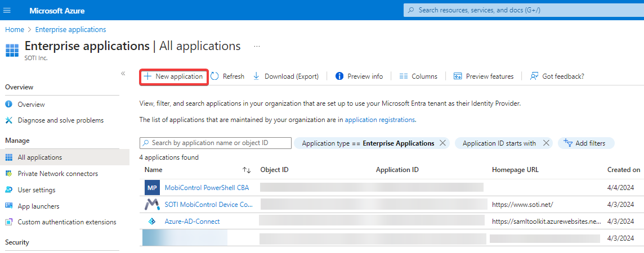
Task: Go to Home breadcrumb link
Action: pos(15,30)
